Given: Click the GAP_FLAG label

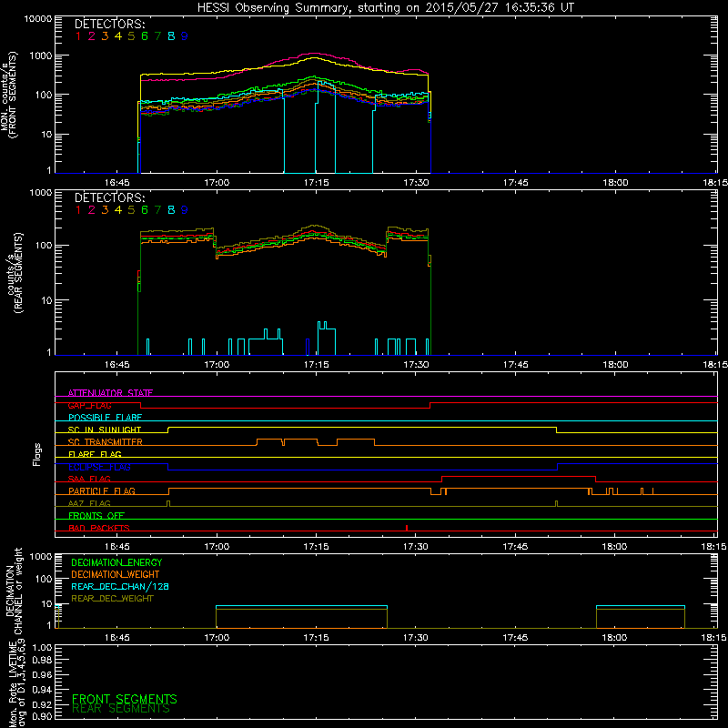Looking at the screenshot, I should coord(89,405).
